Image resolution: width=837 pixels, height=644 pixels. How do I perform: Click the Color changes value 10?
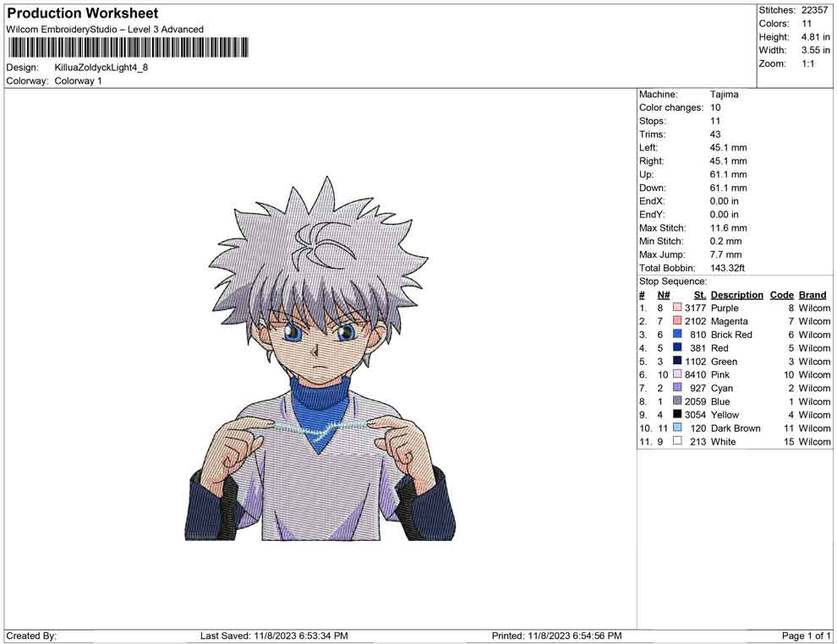714,108
